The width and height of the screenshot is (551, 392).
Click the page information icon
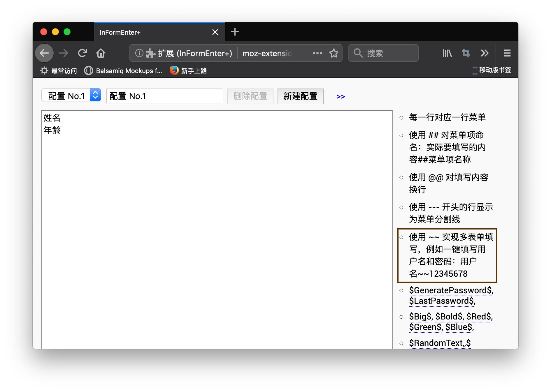[x=139, y=53]
